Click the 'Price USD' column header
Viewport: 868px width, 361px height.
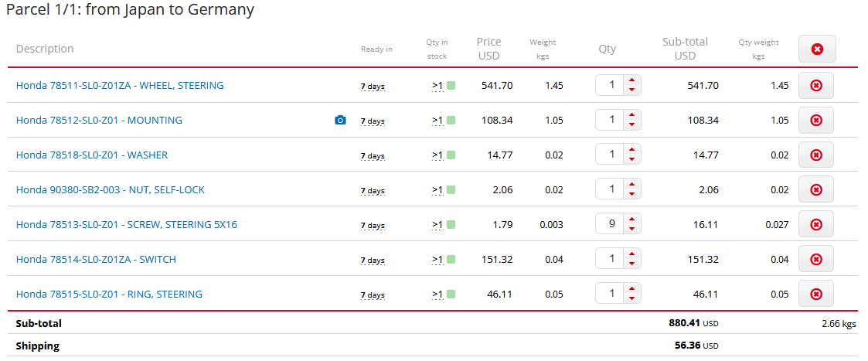pyautogui.click(x=488, y=49)
